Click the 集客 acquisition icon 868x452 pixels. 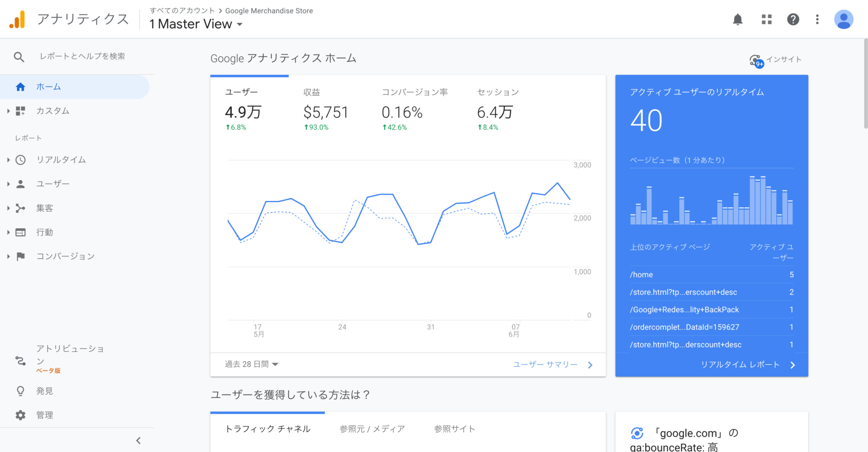coord(20,208)
